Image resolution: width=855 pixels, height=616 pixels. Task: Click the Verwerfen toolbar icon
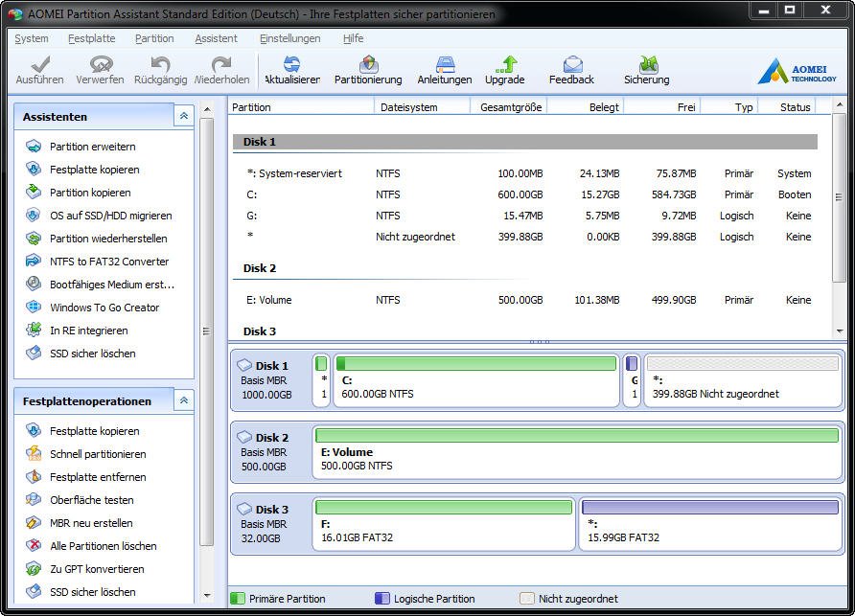click(x=101, y=64)
